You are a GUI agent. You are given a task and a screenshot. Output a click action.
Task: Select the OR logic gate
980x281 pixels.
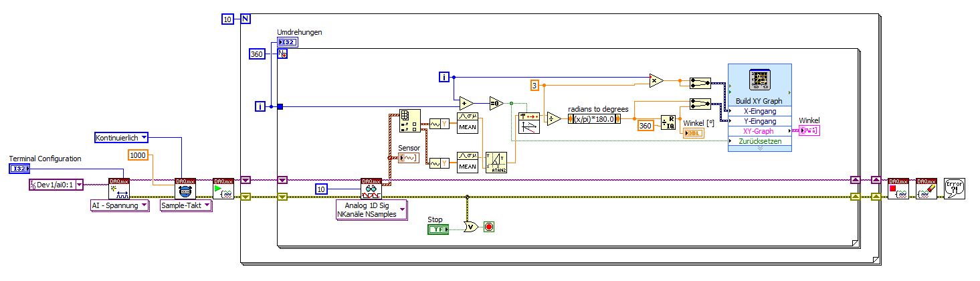472,227
